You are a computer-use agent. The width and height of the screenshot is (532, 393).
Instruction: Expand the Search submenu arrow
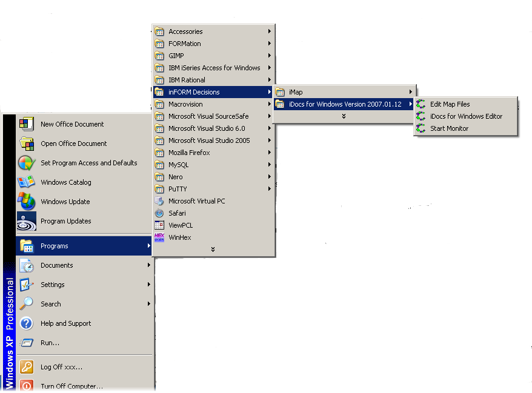[148, 304]
